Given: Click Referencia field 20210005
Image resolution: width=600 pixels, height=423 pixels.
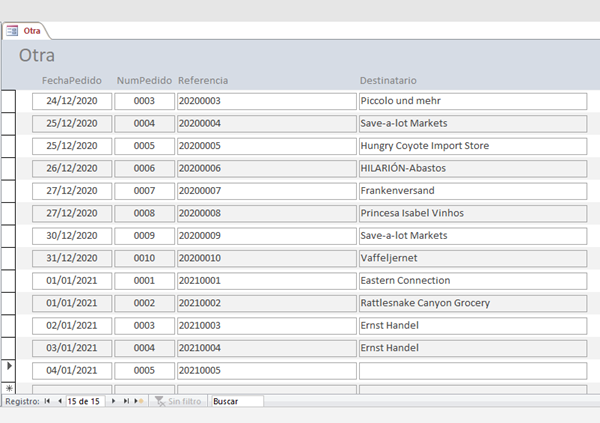Looking at the screenshot, I should (x=266, y=371).
